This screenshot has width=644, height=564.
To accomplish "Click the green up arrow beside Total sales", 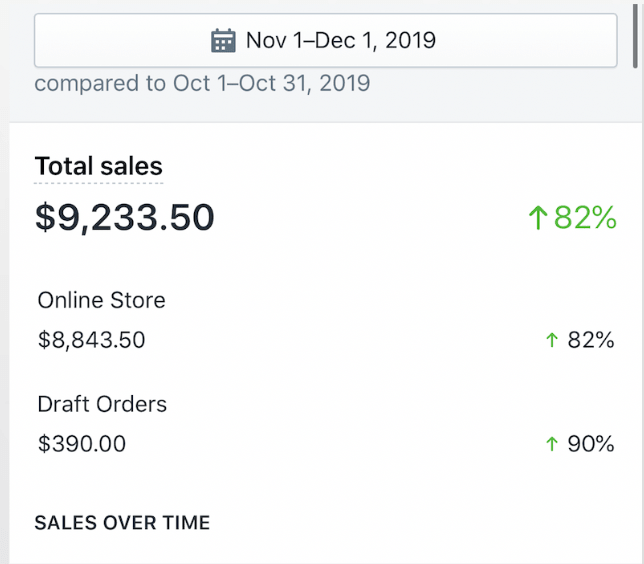I will (537, 217).
